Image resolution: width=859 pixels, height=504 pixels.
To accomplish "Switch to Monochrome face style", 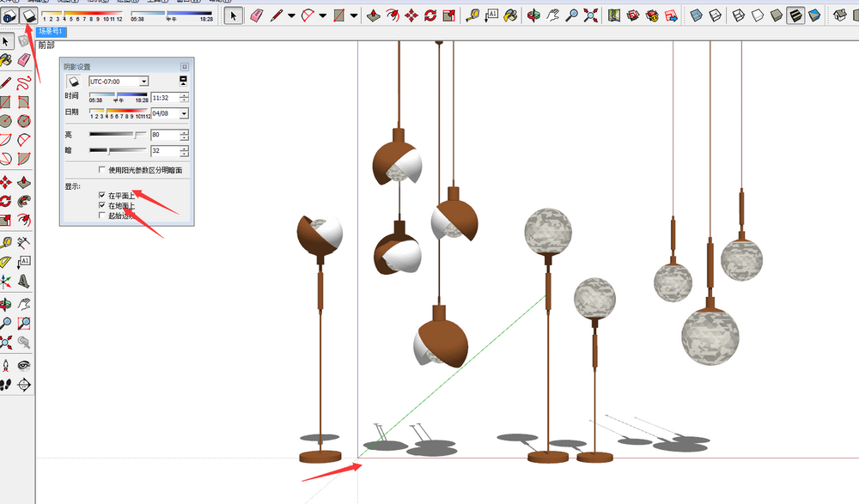I will [814, 16].
